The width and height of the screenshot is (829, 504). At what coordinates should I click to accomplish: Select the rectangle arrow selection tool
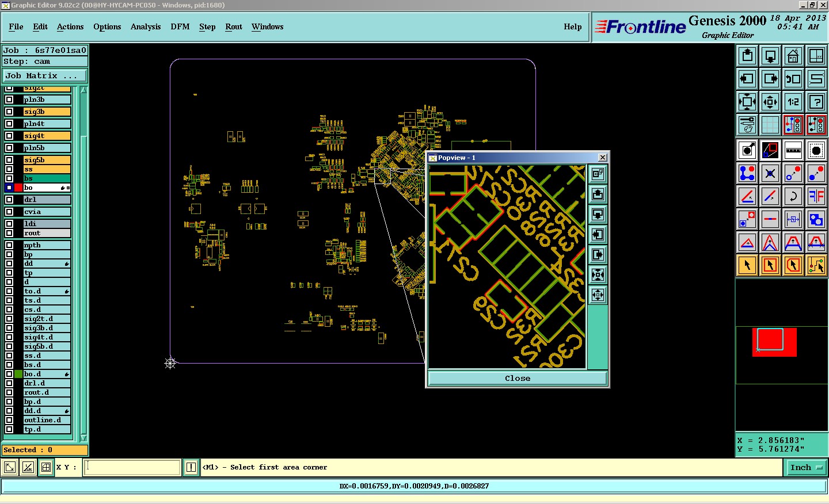[x=770, y=265]
